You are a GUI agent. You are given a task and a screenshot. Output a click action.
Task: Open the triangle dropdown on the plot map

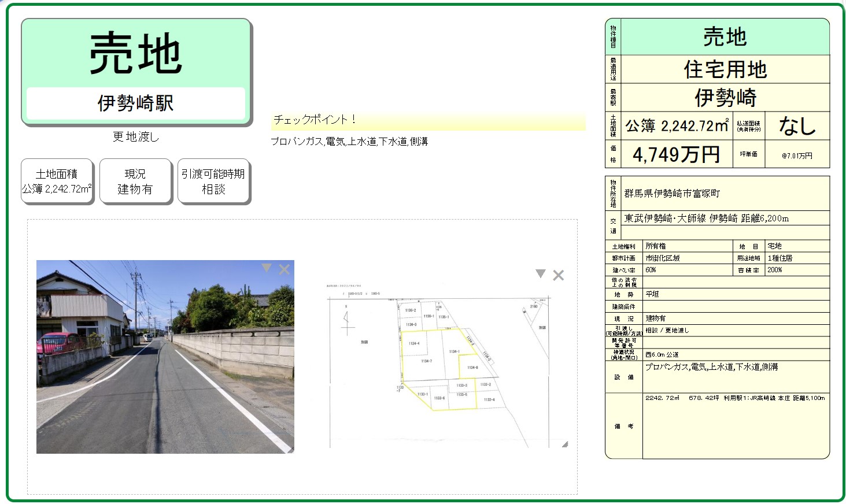[540, 274]
